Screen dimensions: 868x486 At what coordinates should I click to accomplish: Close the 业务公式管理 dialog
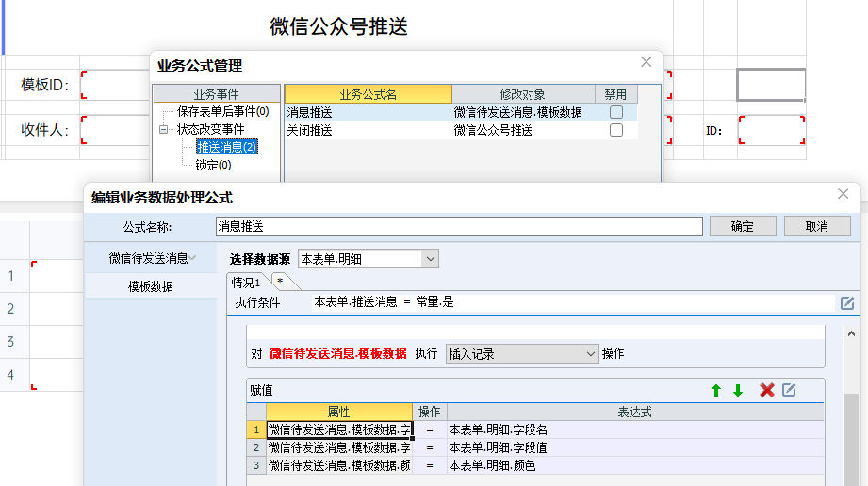(x=646, y=62)
